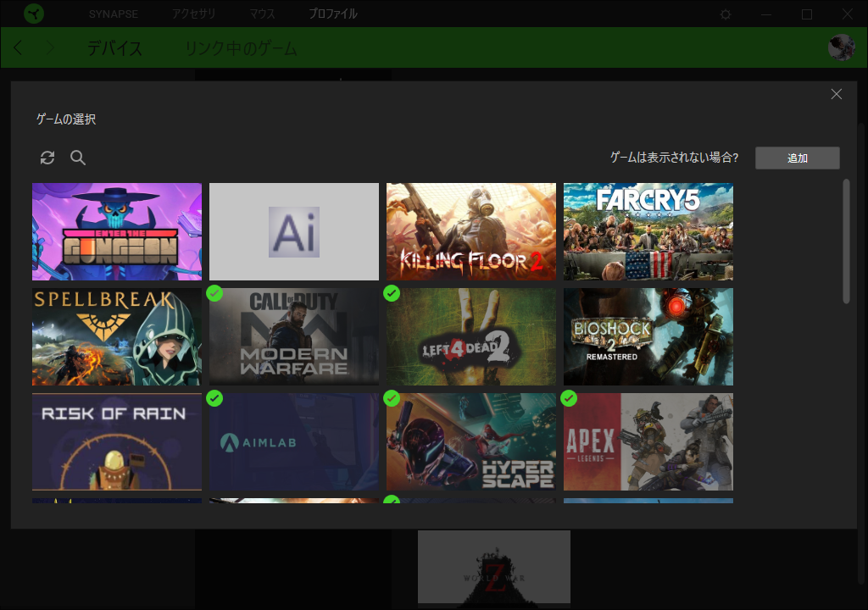Click the ゲームは表示されない場合? text
The image size is (868, 610).
674,158
